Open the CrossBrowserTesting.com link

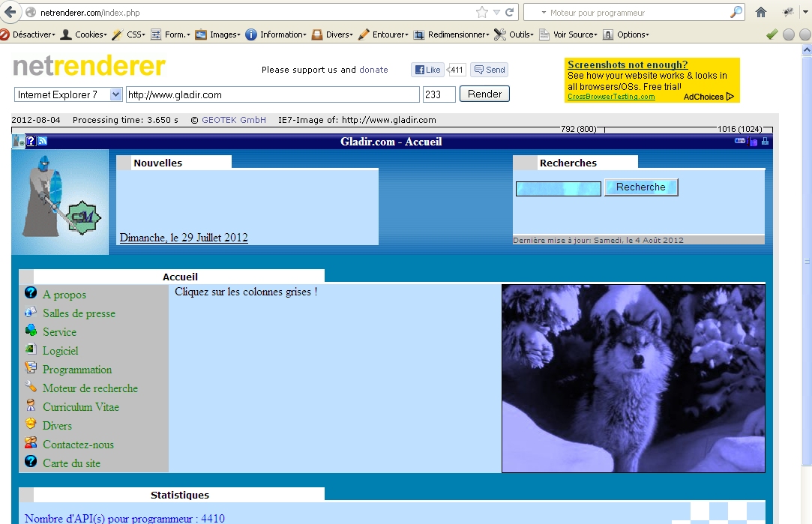tap(611, 97)
